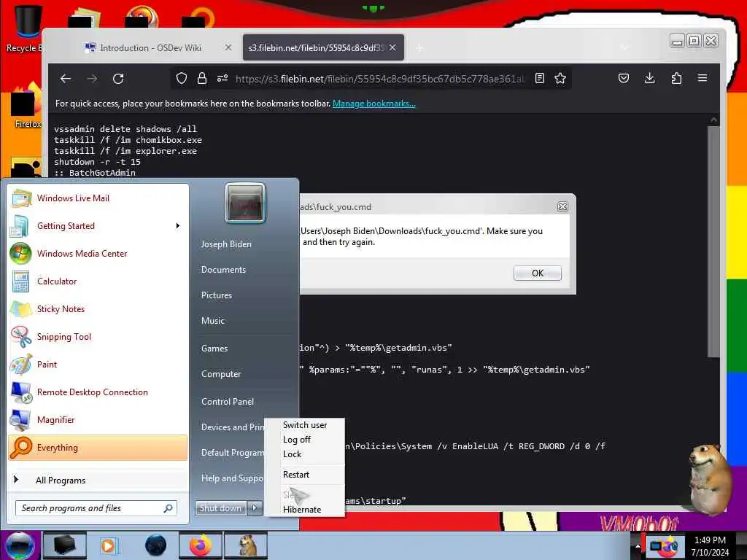Viewport: 747px width, 560px height.
Task: Open Documents from Start menu
Action: [223, 270]
